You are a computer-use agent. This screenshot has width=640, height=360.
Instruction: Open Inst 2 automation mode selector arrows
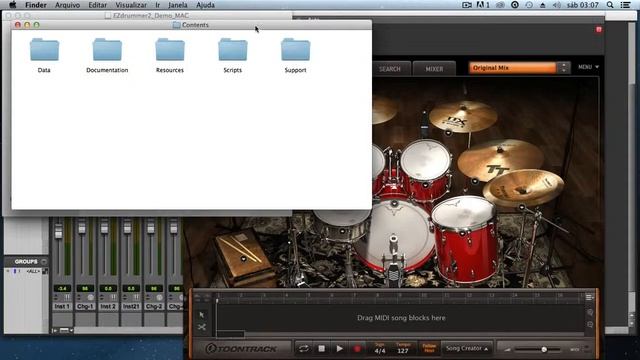[x=102, y=297]
